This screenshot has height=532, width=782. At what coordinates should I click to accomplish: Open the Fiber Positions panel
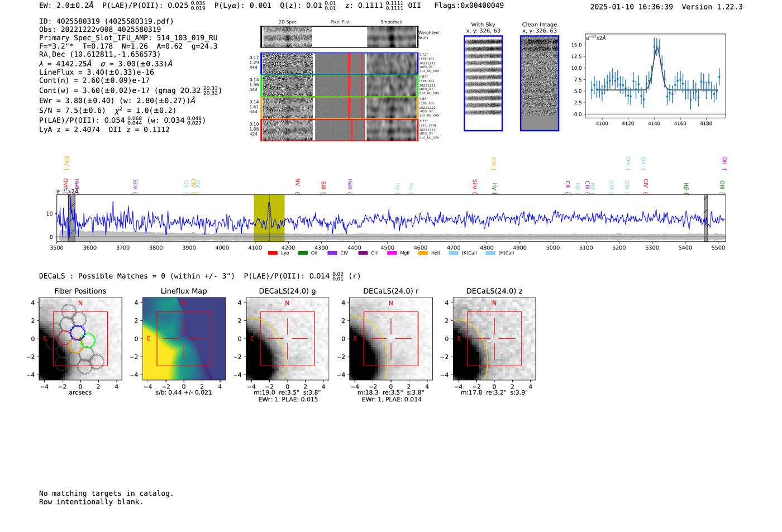point(80,338)
